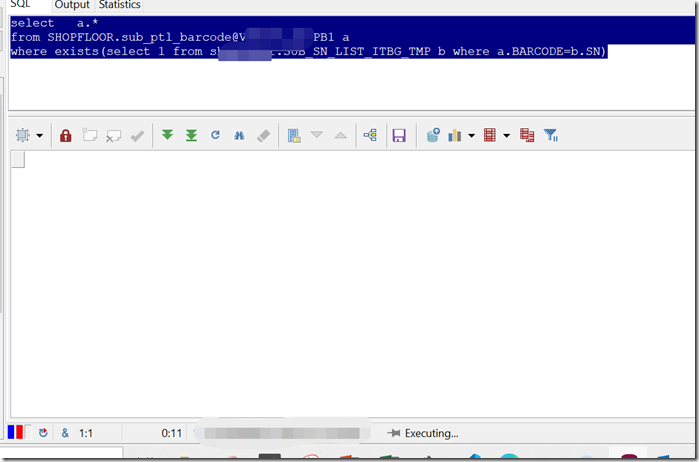The height and width of the screenshot is (462, 699).
Task: Click the post changes checkmark icon
Action: pyautogui.click(x=137, y=136)
